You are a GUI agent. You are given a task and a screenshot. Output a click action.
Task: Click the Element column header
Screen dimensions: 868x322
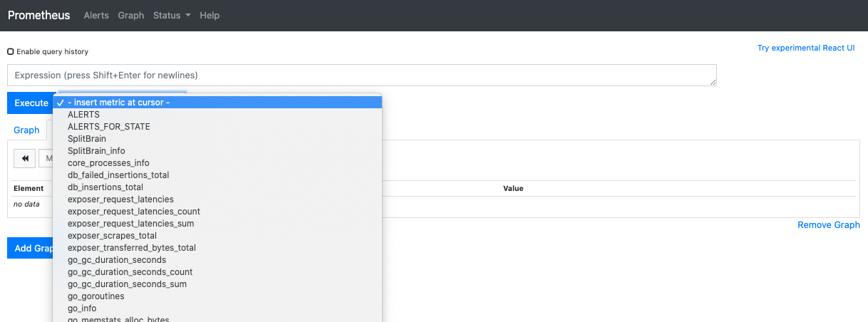(29, 189)
